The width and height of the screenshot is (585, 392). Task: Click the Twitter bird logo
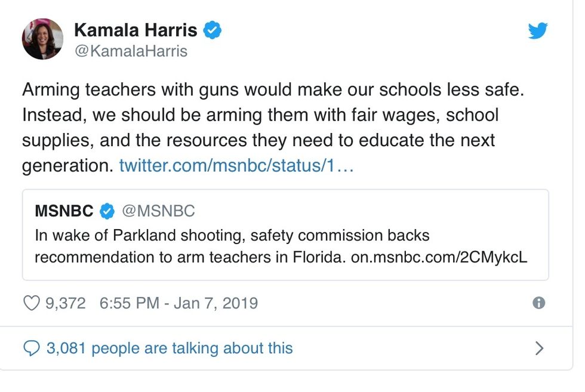(x=537, y=30)
